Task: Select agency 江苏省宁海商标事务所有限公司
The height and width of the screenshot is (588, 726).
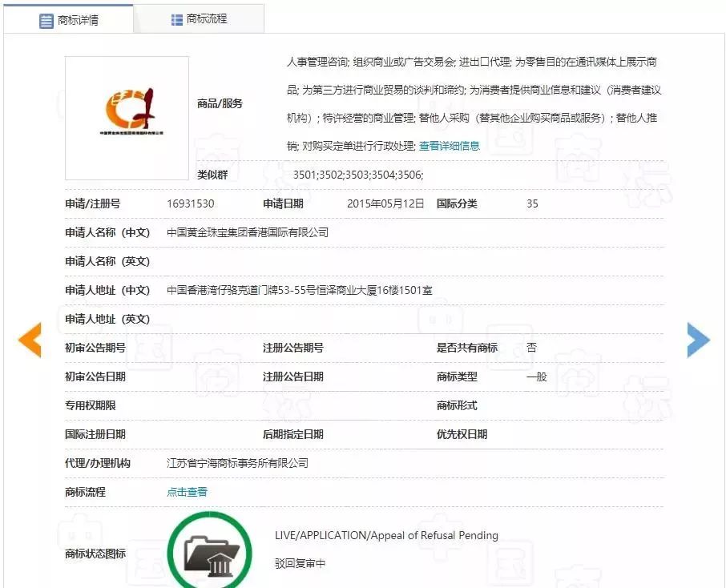Action: point(237,463)
